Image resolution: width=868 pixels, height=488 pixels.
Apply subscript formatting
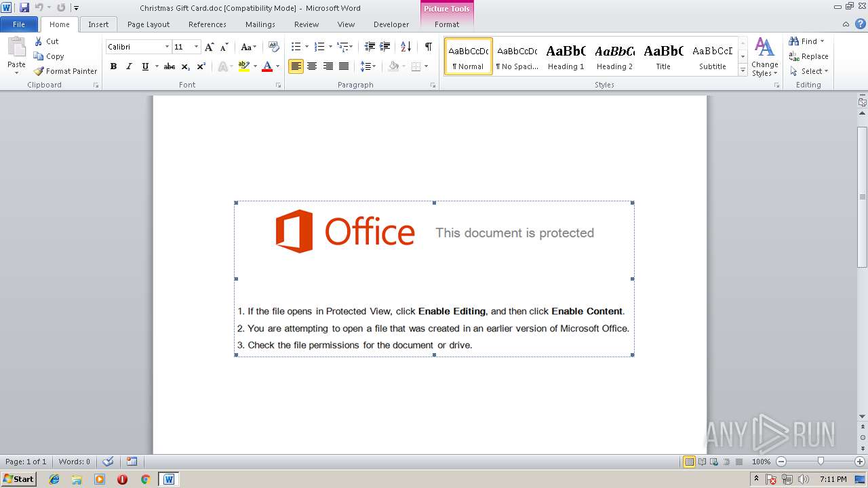click(186, 66)
